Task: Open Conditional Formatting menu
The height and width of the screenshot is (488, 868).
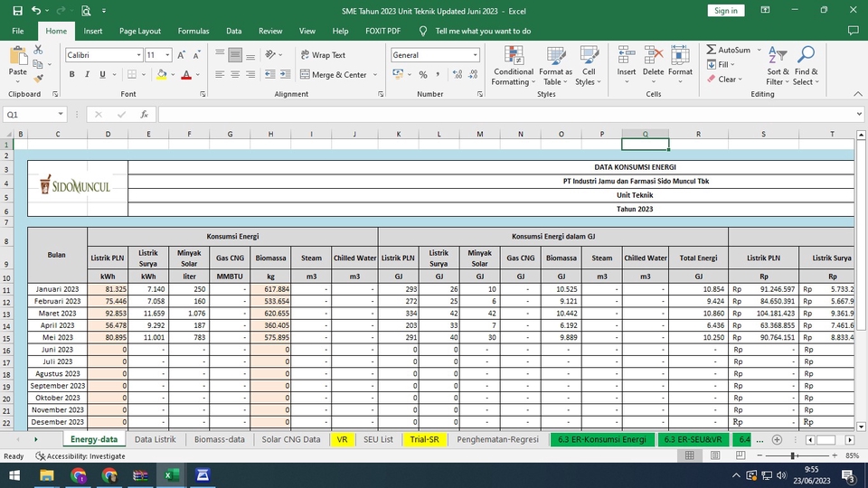Action: pyautogui.click(x=514, y=66)
